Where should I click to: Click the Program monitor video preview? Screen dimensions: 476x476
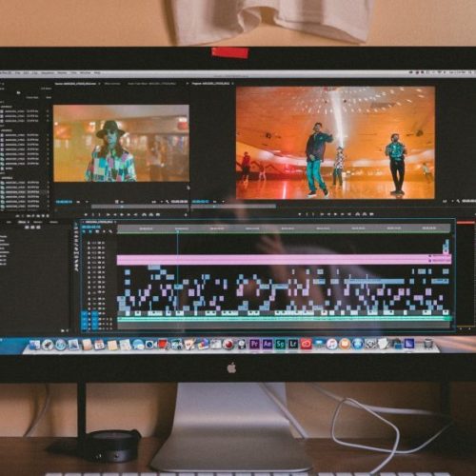(335, 143)
